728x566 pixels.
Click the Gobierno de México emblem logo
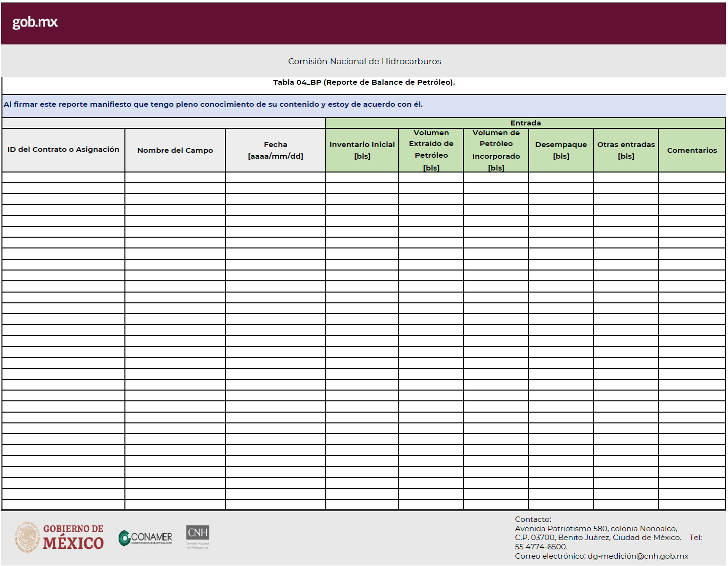tap(59, 537)
